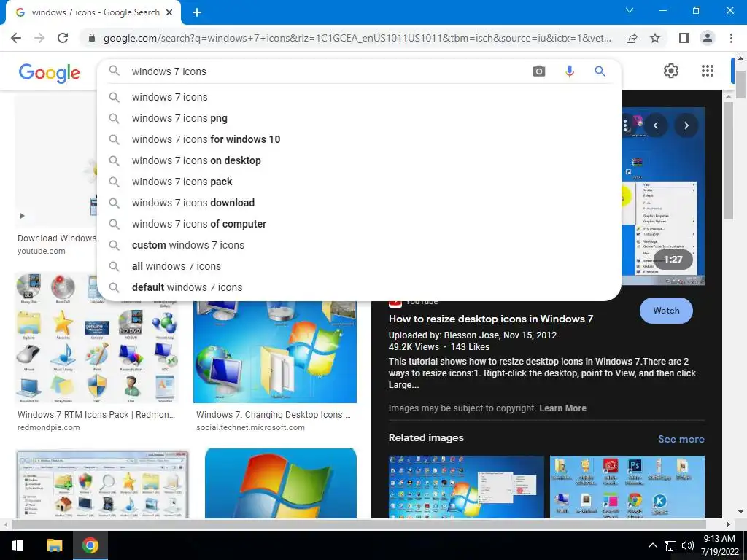This screenshot has width=747, height=560.
Task: Choose "default windows 7 icons" suggestion
Action: click(x=359, y=287)
